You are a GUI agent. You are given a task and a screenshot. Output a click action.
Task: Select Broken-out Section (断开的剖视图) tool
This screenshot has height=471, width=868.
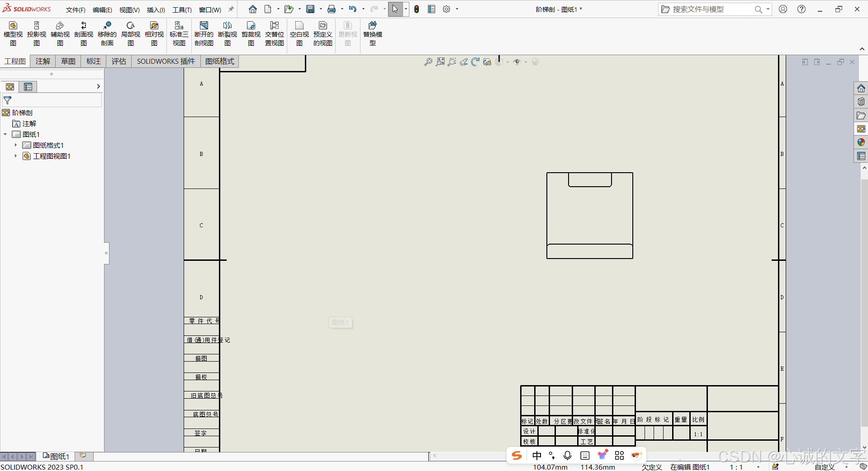[x=204, y=33]
